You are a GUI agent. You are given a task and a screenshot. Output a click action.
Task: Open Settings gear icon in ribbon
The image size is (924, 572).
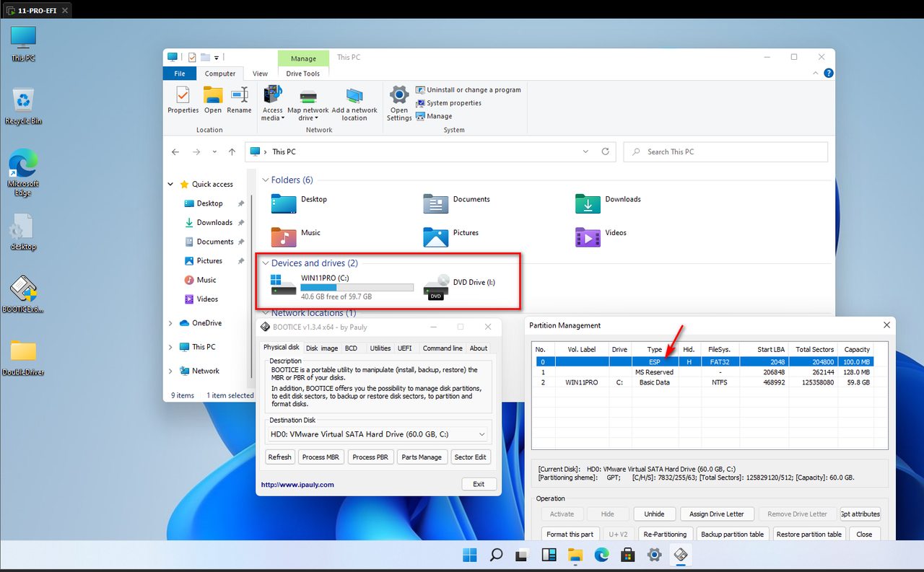[x=399, y=104]
